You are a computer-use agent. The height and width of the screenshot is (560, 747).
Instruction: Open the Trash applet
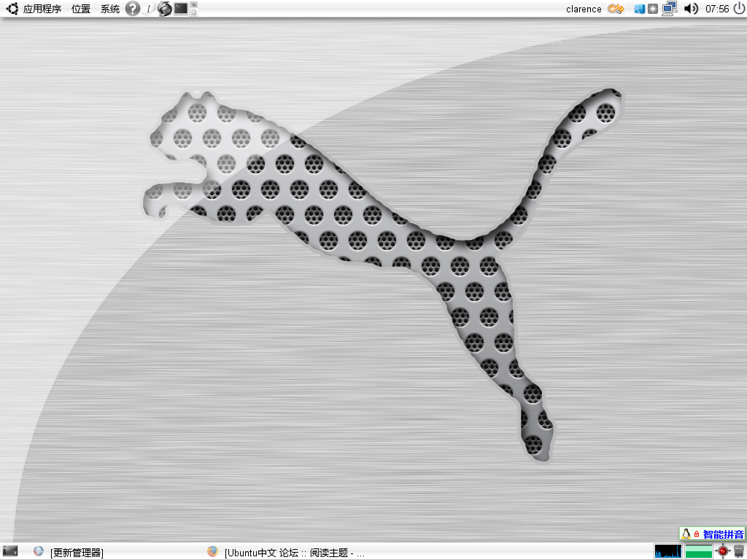[739, 551]
